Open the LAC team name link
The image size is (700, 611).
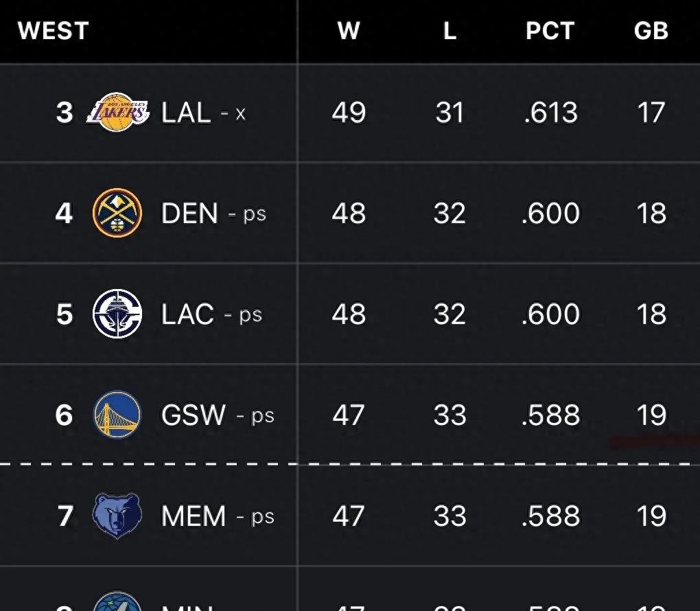pos(187,314)
